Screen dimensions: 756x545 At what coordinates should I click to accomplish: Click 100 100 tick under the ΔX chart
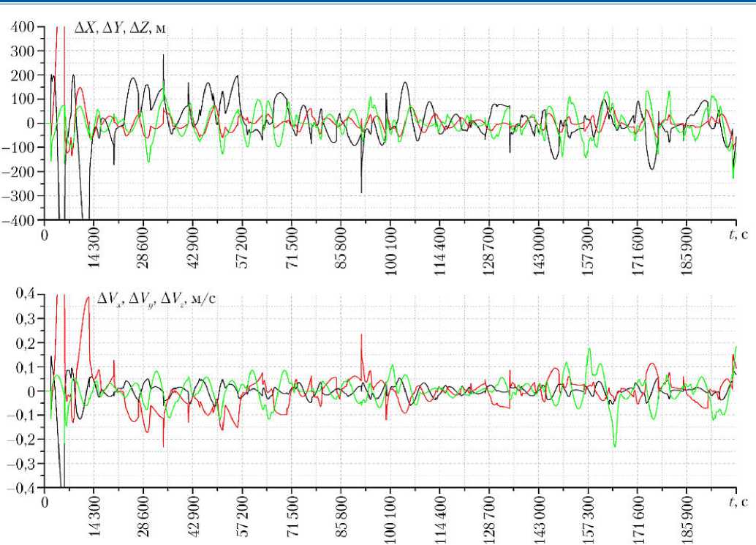390,251
